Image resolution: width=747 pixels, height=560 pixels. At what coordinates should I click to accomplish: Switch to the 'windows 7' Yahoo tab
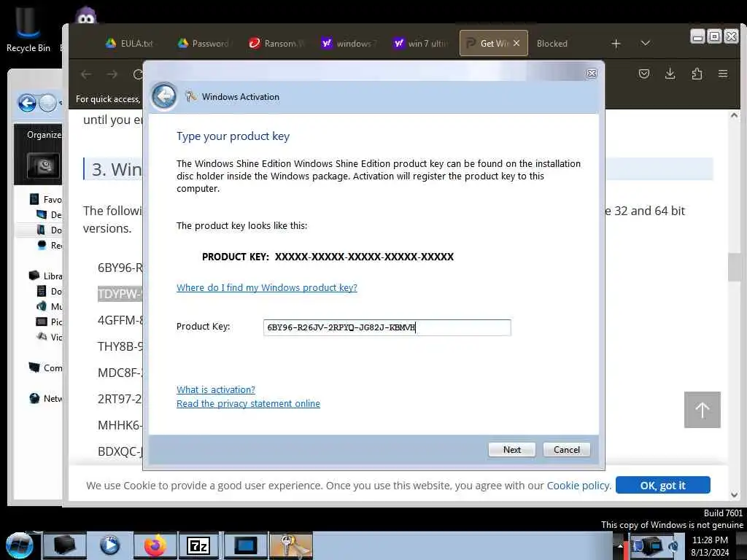click(349, 43)
